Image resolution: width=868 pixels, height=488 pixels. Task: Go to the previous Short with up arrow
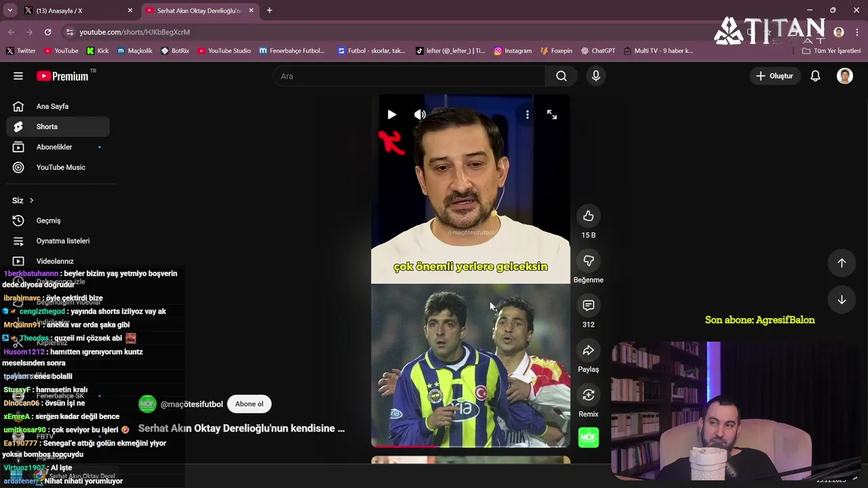[842, 263]
